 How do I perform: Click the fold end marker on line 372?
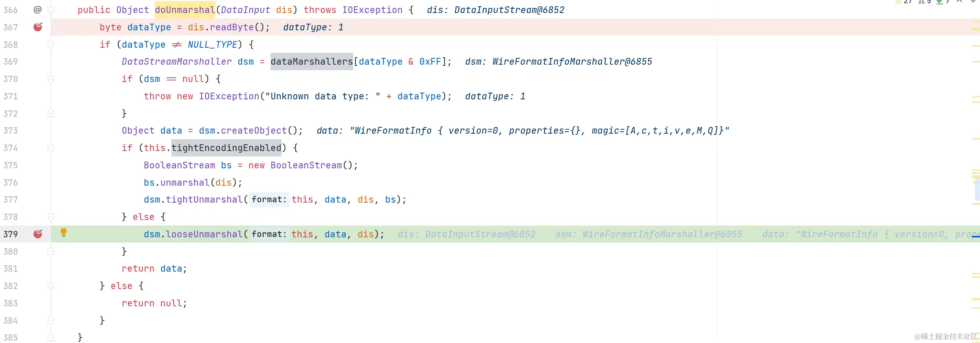click(x=51, y=114)
